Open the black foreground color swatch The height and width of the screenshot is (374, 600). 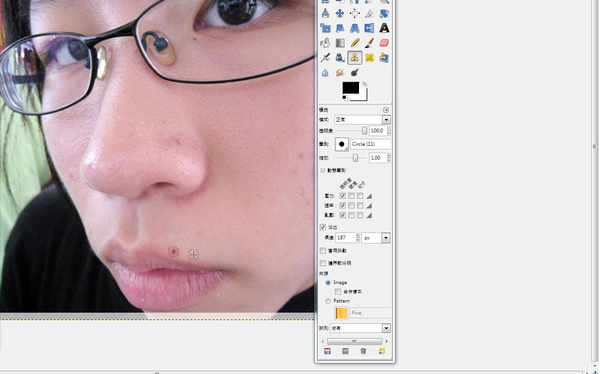[351, 88]
